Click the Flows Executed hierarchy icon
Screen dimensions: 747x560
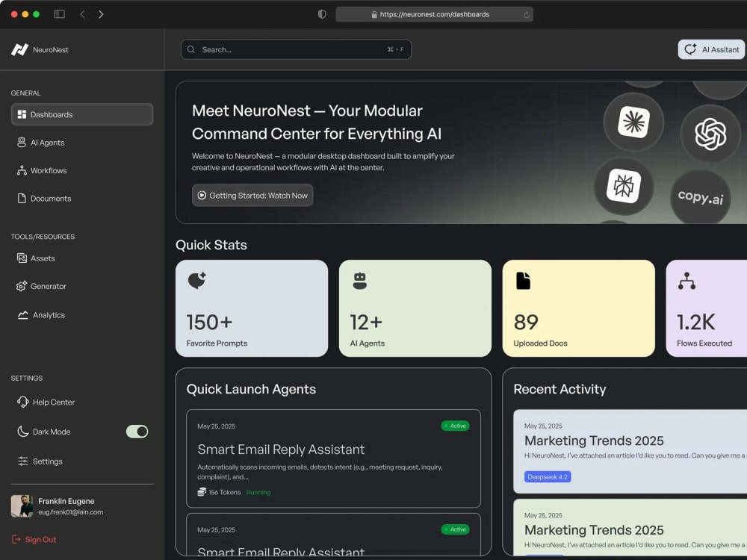click(x=686, y=281)
